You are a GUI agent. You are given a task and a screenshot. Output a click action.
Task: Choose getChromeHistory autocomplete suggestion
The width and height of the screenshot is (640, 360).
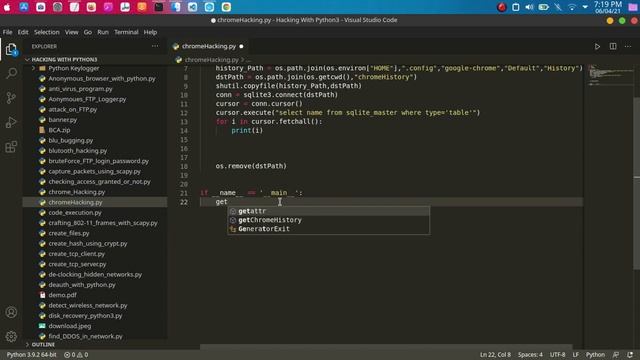(329, 220)
